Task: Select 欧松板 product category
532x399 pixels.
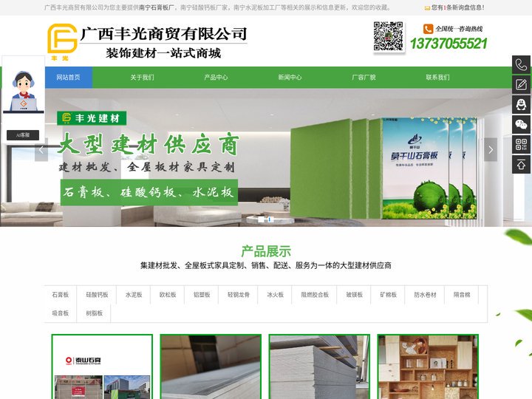Action: (x=168, y=295)
